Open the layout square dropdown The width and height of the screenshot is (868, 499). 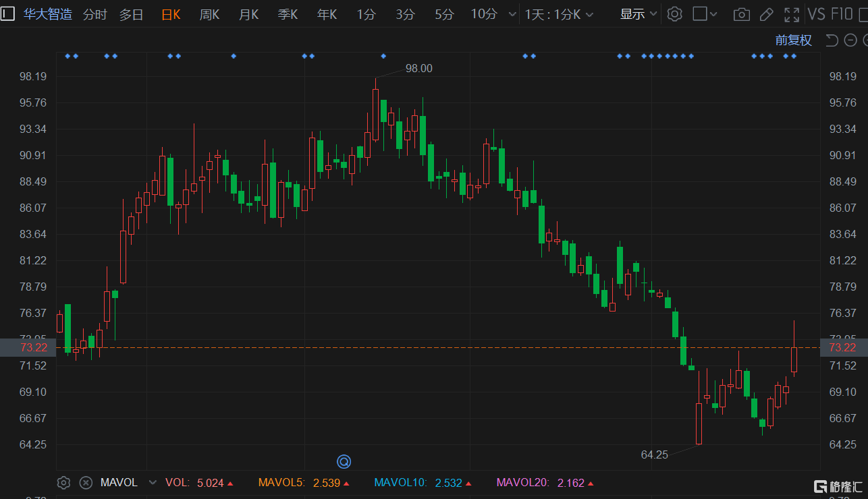click(705, 14)
